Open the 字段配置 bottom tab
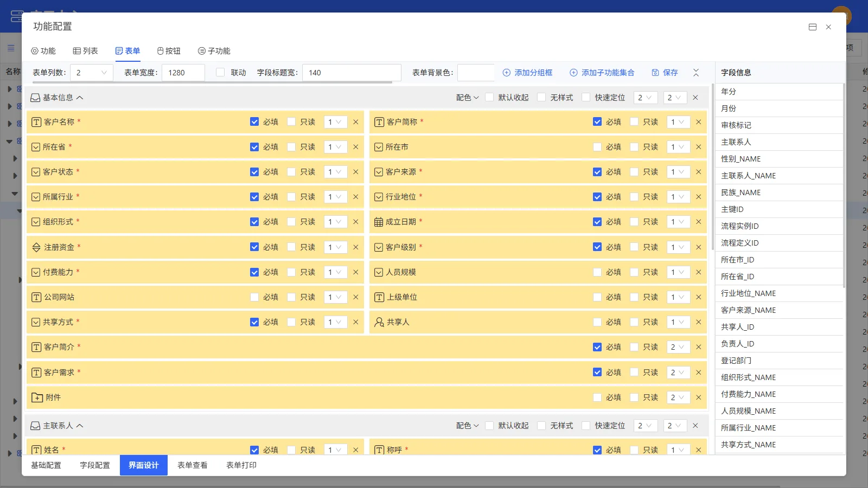Viewport: 868px width, 488px height. [95, 465]
